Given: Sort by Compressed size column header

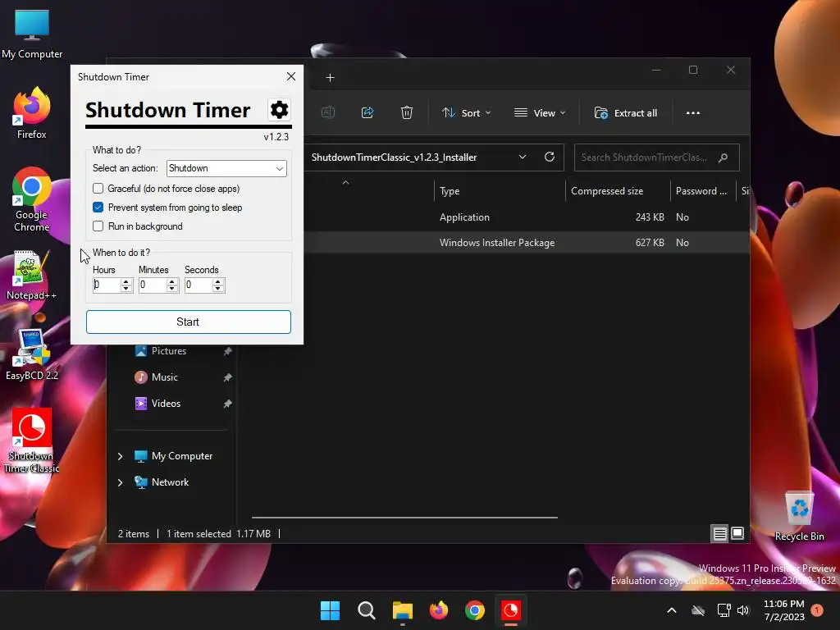Looking at the screenshot, I should 618,191.
